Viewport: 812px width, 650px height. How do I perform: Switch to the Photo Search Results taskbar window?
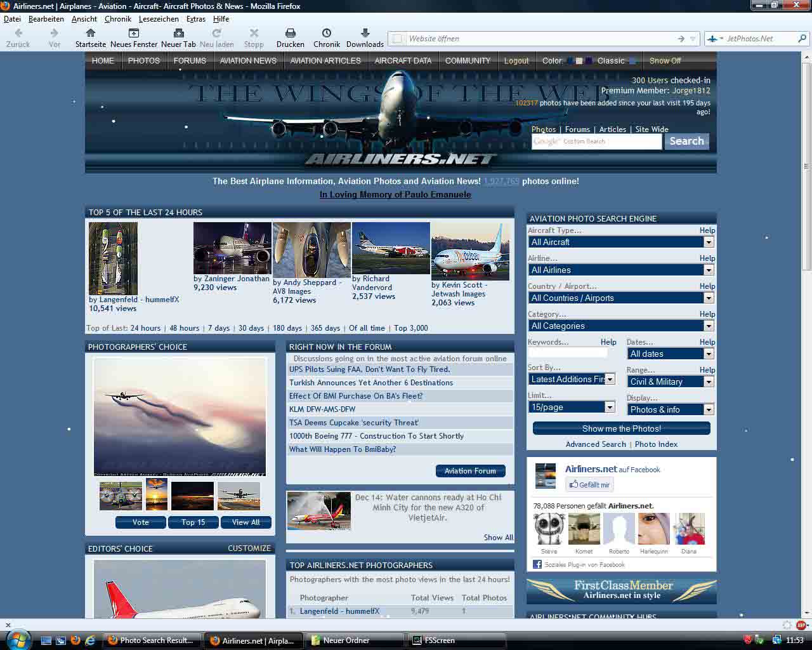152,640
